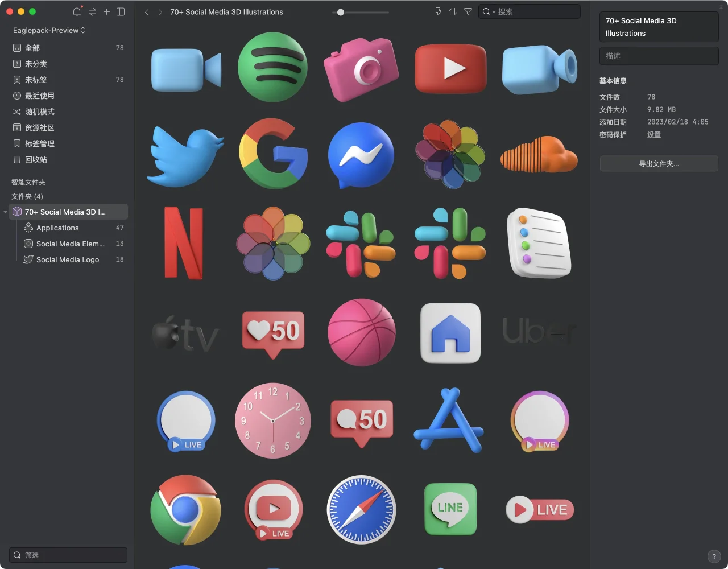Select the Google G logo thumbnail
This screenshot has width=728, height=569.
point(274,154)
